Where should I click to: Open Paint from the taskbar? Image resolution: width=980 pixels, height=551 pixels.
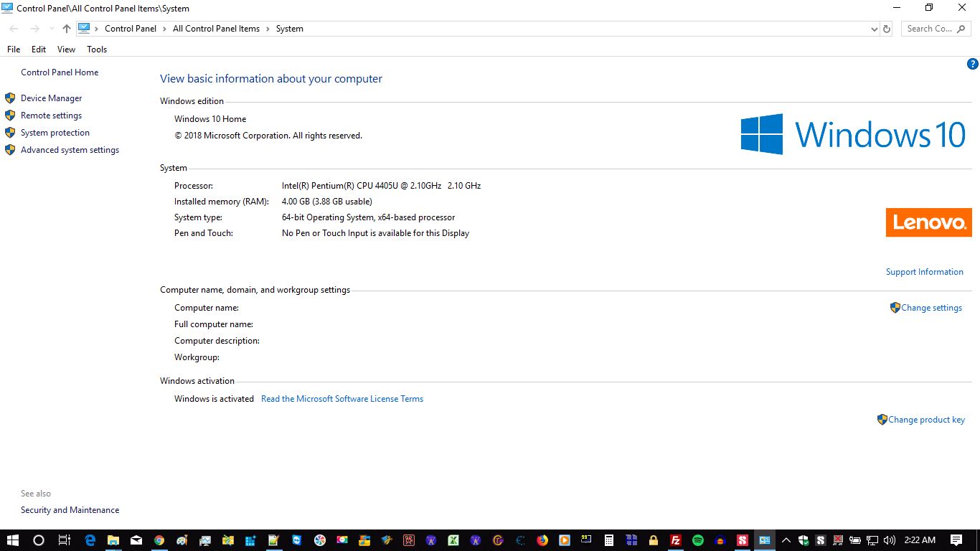click(x=182, y=540)
